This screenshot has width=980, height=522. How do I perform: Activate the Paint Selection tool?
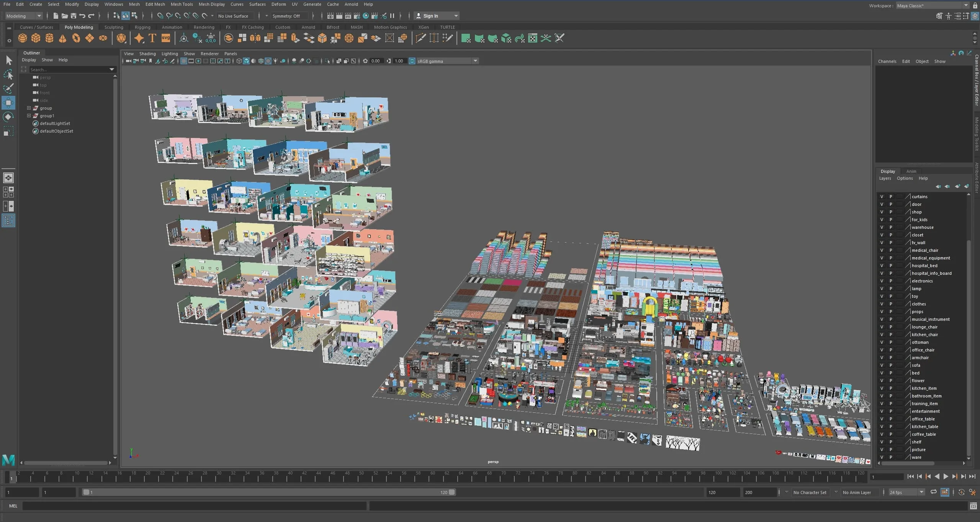tap(8, 89)
